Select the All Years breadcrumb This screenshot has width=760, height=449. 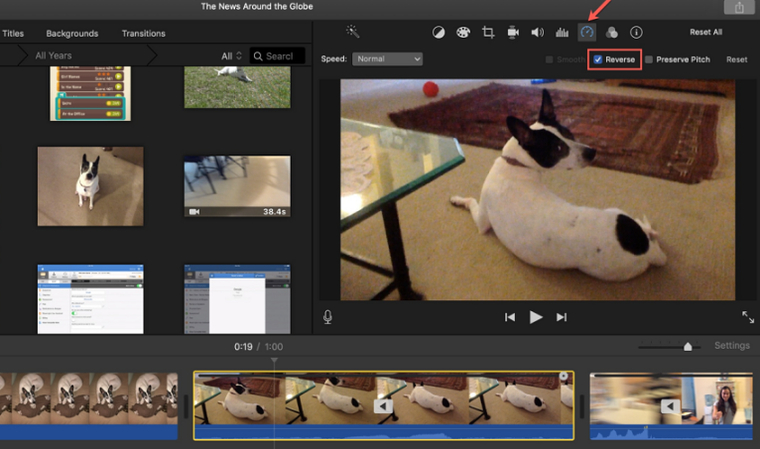(53, 56)
